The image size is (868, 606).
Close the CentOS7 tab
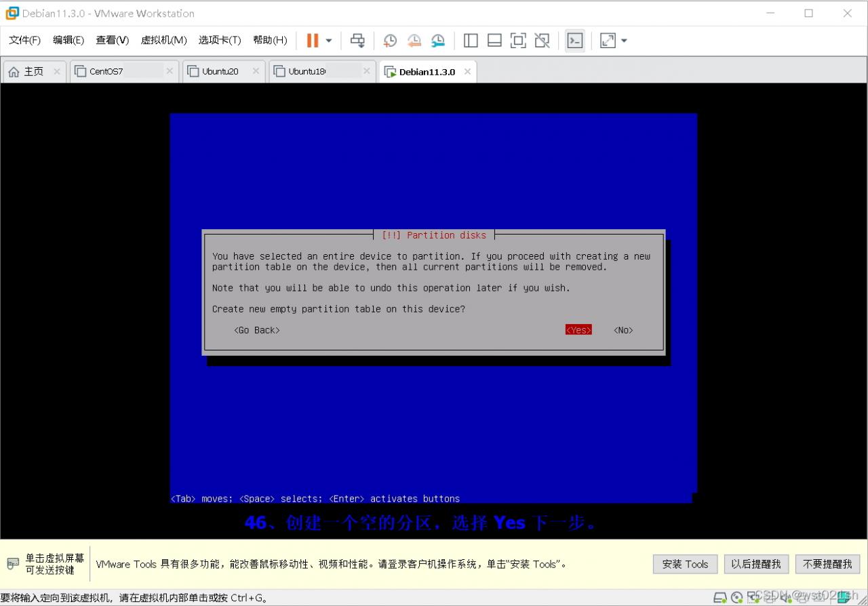pos(170,71)
